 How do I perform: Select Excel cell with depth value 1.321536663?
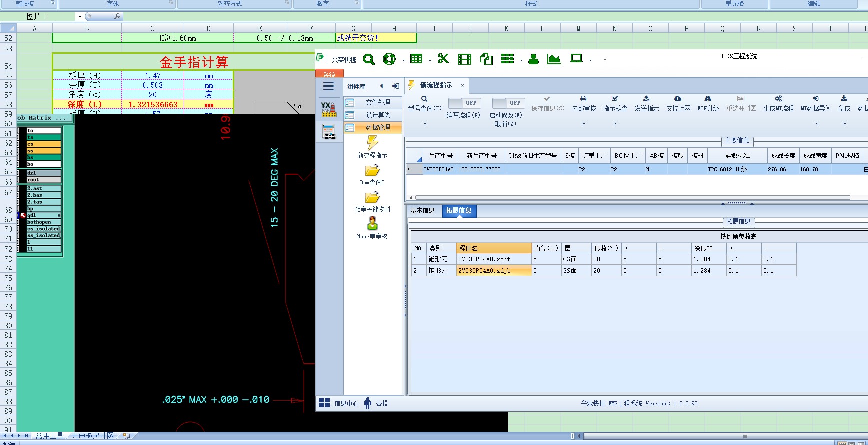[153, 104]
